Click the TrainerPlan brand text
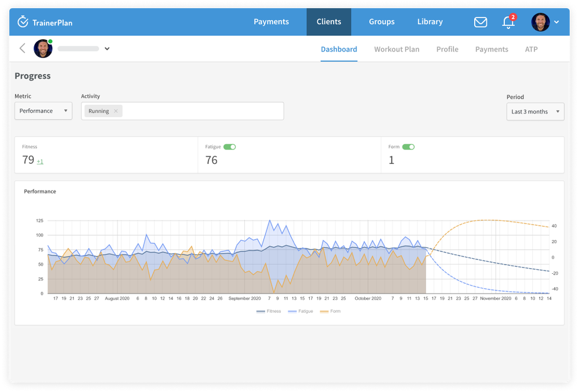This screenshot has width=579, height=392. (53, 23)
